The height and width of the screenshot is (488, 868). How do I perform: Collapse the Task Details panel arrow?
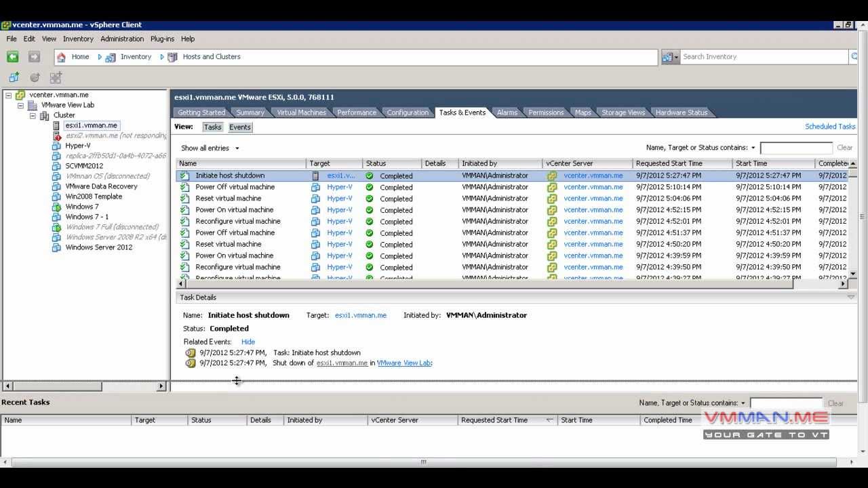point(851,298)
